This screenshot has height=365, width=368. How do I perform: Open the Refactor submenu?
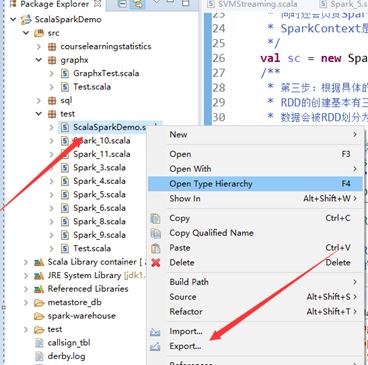pyautogui.click(x=255, y=312)
